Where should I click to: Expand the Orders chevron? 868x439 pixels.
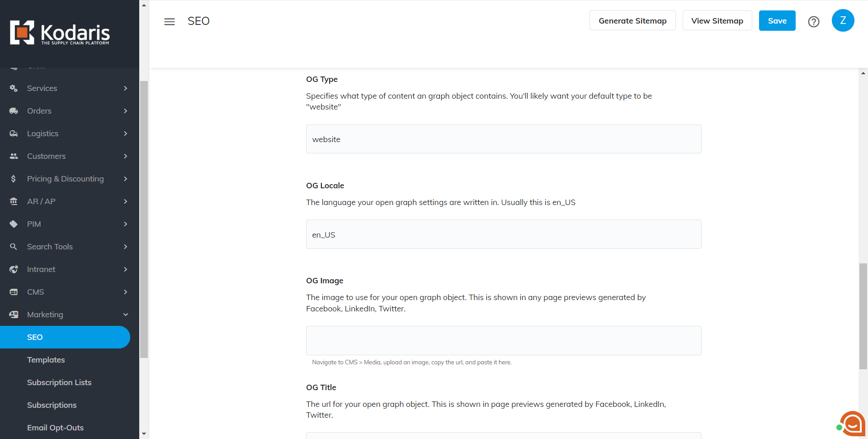tap(126, 111)
